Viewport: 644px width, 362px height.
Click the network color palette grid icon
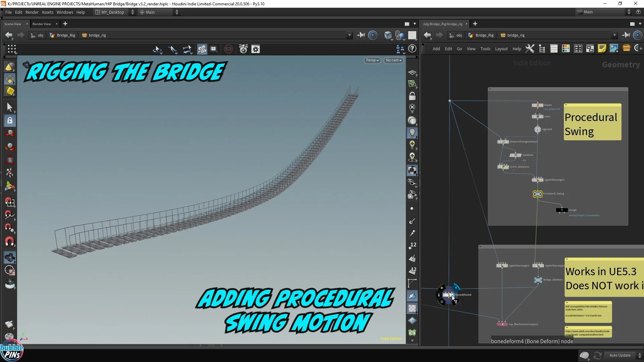[x=566, y=49]
